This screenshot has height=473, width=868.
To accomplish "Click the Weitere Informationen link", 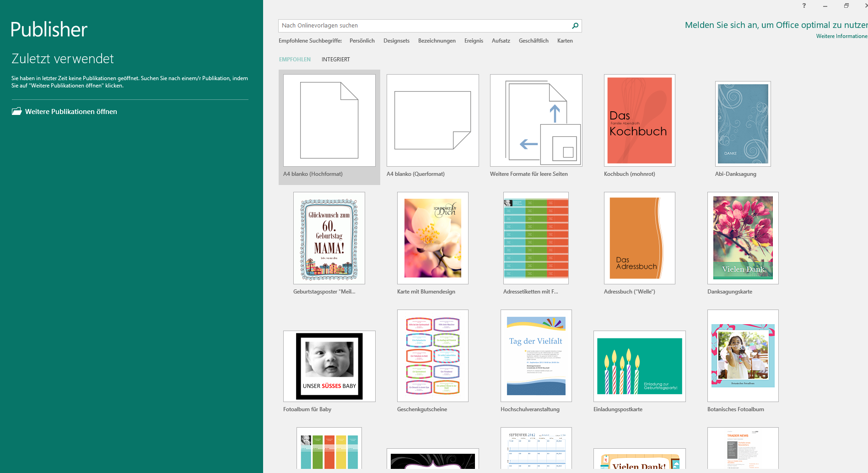I will pos(841,36).
